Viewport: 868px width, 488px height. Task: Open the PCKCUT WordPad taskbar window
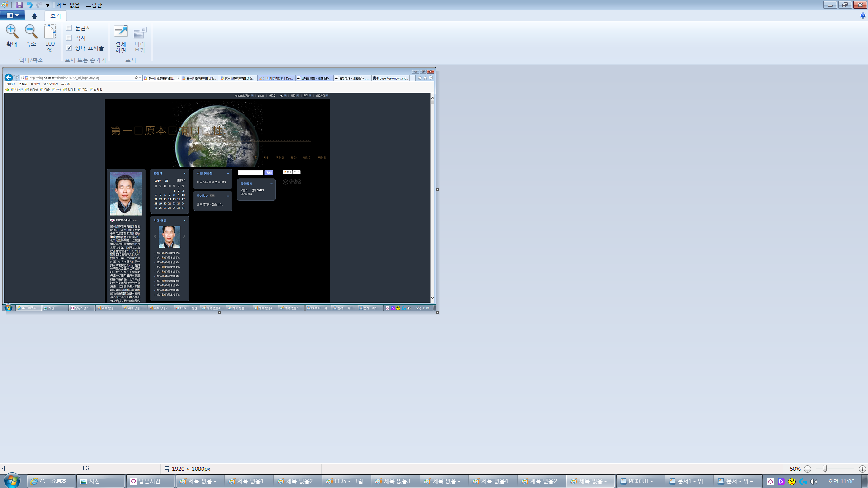640,482
